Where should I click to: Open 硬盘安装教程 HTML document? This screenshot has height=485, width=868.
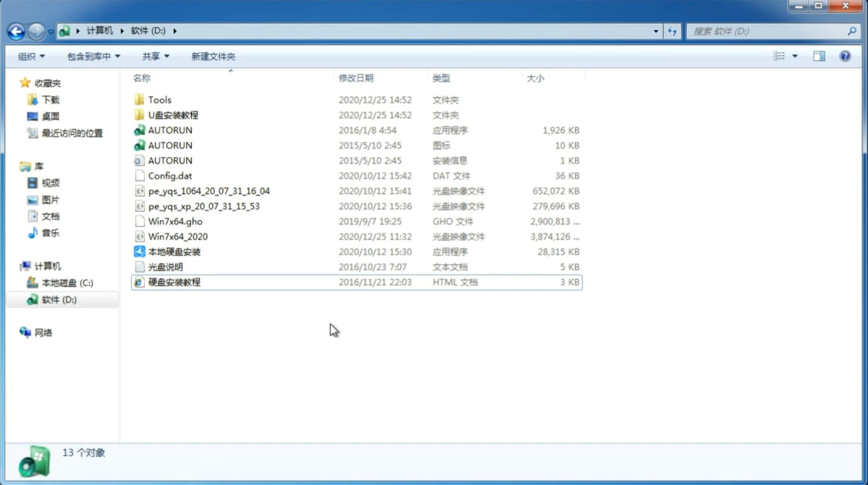pyautogui.click(x=173, y=282)
